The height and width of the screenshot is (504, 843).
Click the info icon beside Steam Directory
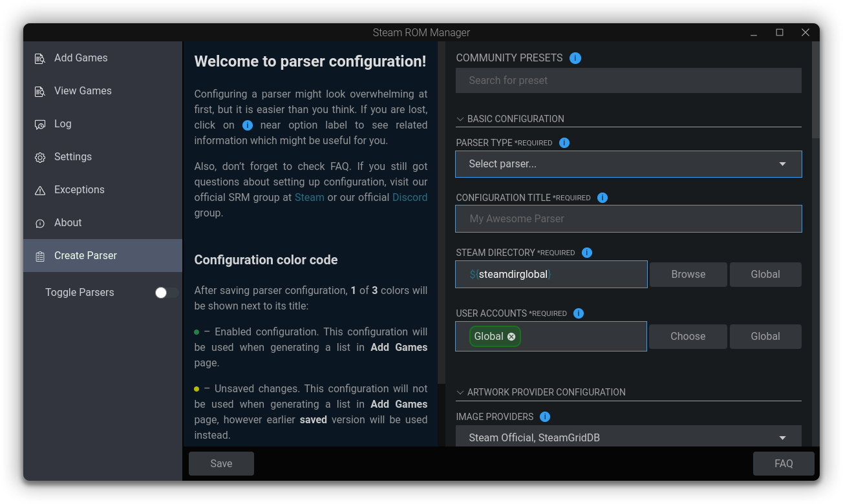pyautogui.click(x=587, y=253)
